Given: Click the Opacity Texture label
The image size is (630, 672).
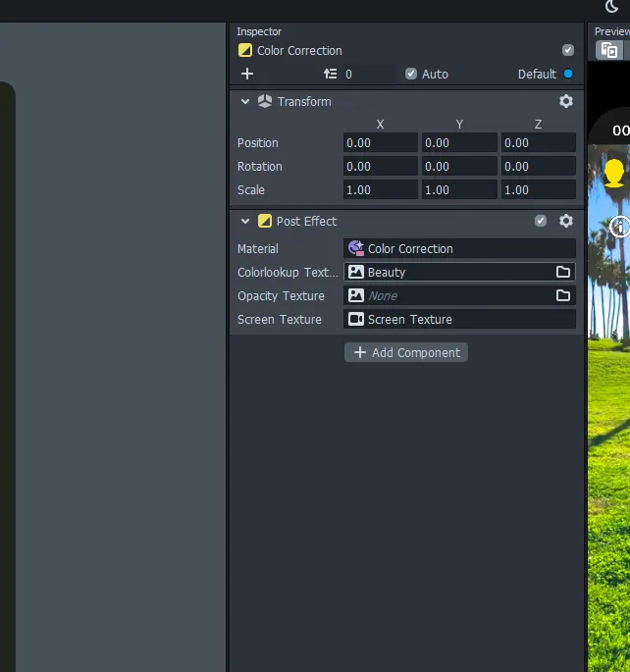Looking at the screenshot, I should pyautogui.click(x=281, y=295).
